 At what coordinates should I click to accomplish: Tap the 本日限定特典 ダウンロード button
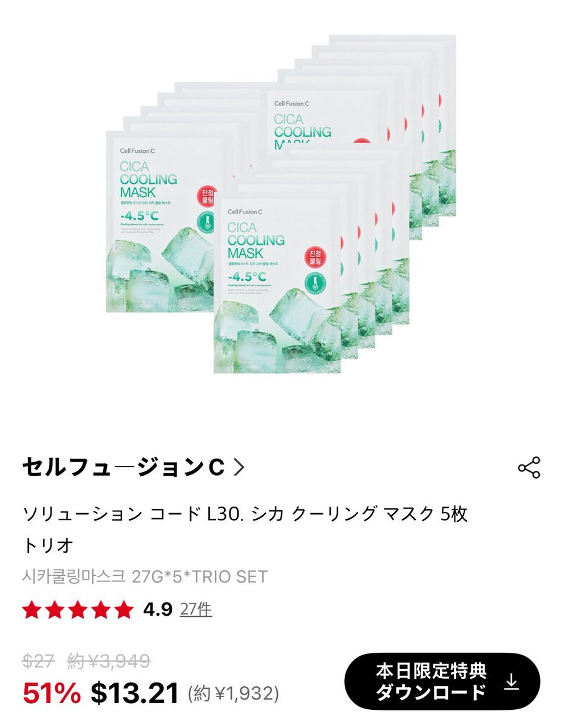(442, 681)
